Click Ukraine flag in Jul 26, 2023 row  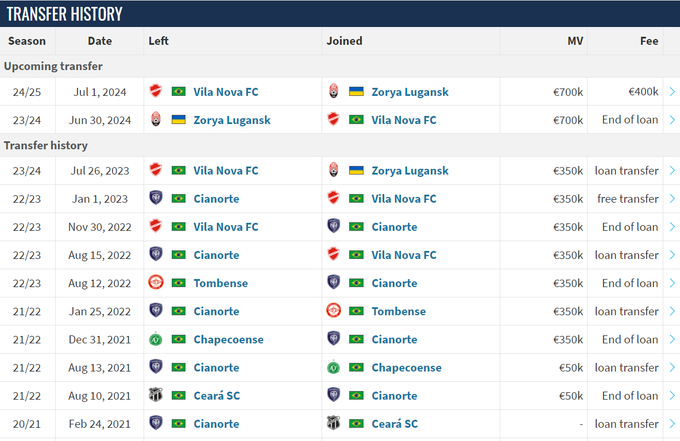[356, 171]
